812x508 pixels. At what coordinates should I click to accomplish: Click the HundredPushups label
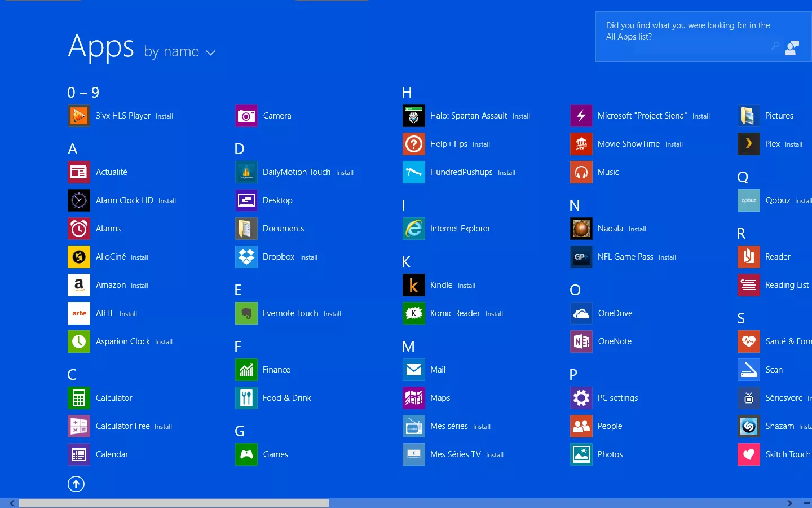pyautogui.click(x=461, y=172)
